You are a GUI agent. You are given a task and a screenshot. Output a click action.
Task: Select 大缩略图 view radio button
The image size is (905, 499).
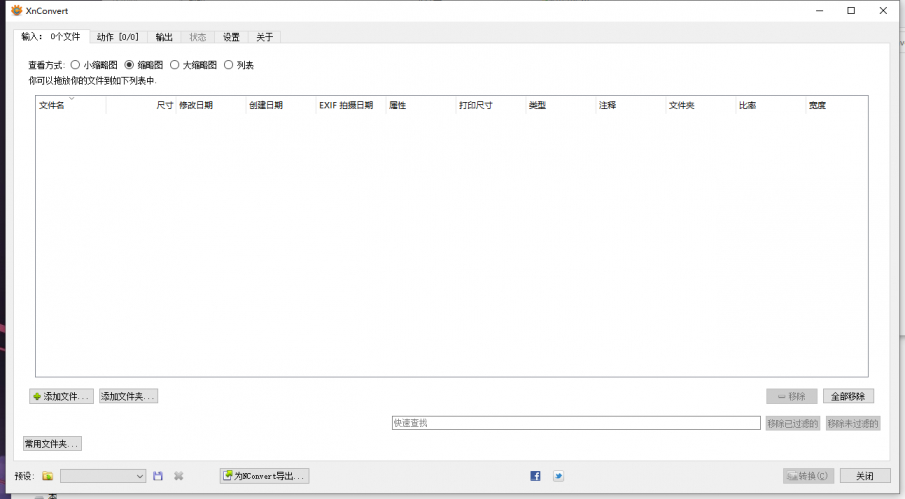pyautogui.click(x=174, y=65)
